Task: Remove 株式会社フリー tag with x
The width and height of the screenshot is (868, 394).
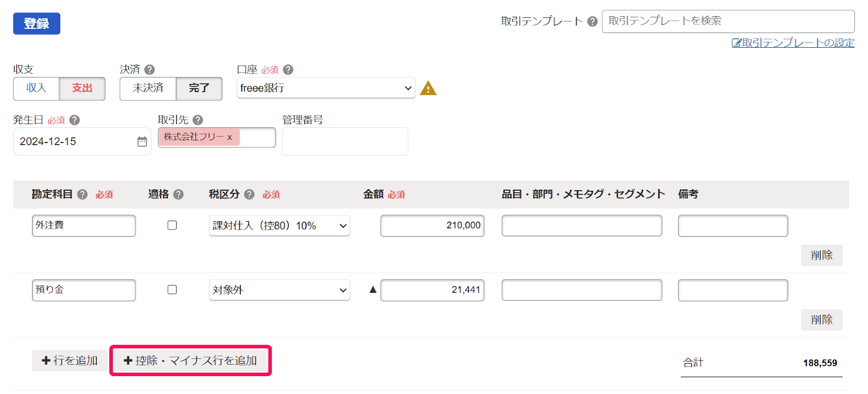Action: tap(229, 137)
